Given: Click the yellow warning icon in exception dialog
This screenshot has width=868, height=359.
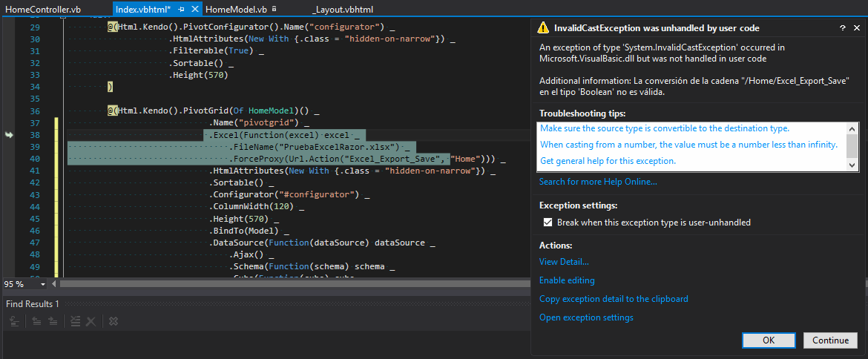Looking at the screenshot, I should (544, 27).
